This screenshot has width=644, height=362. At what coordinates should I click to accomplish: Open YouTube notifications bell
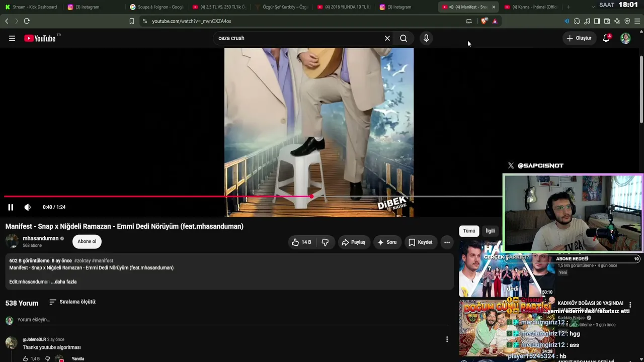point(607,38)
